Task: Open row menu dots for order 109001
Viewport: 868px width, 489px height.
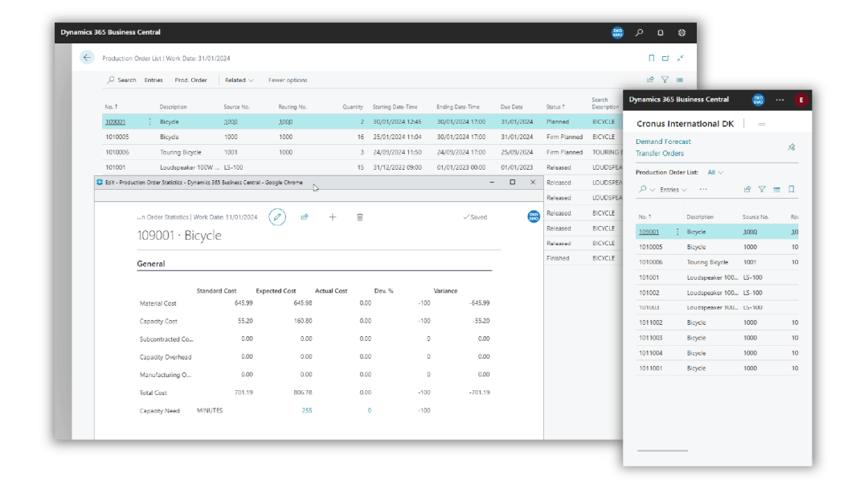Action: click(x=149, y=121)
